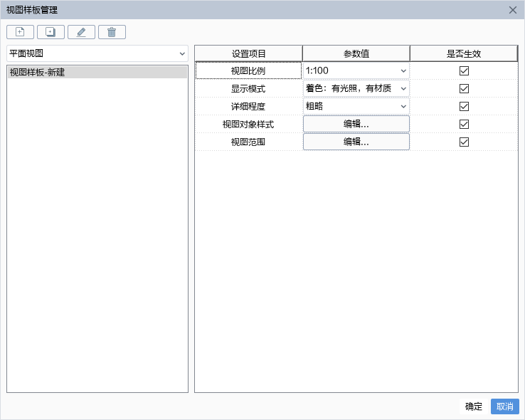Image resolution: width=525 pixels, height=420 pixels.
Task: Open the 显示模式 dropdown
Action: (356, 88)
